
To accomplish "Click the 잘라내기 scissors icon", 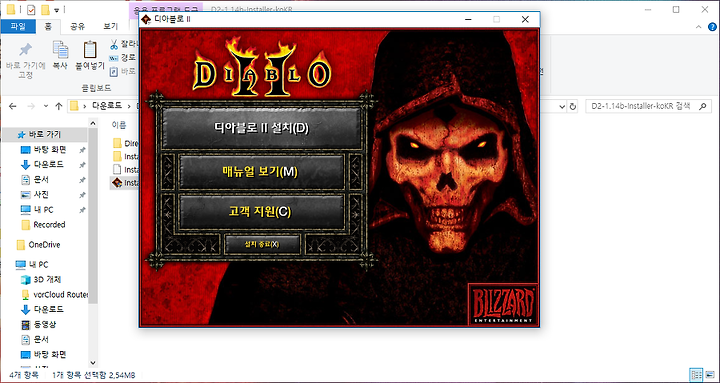I will (x=114, y=44).
